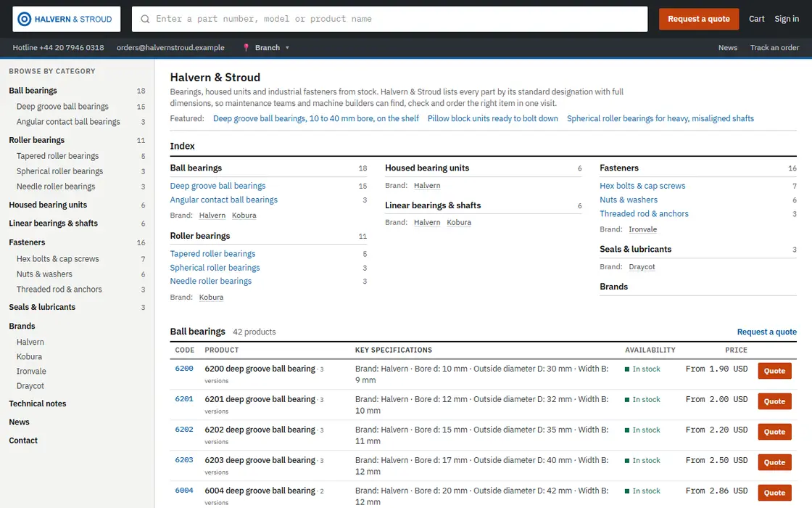Click Request a quote above products table
This screenshot has width=812, height=508.
767,332
